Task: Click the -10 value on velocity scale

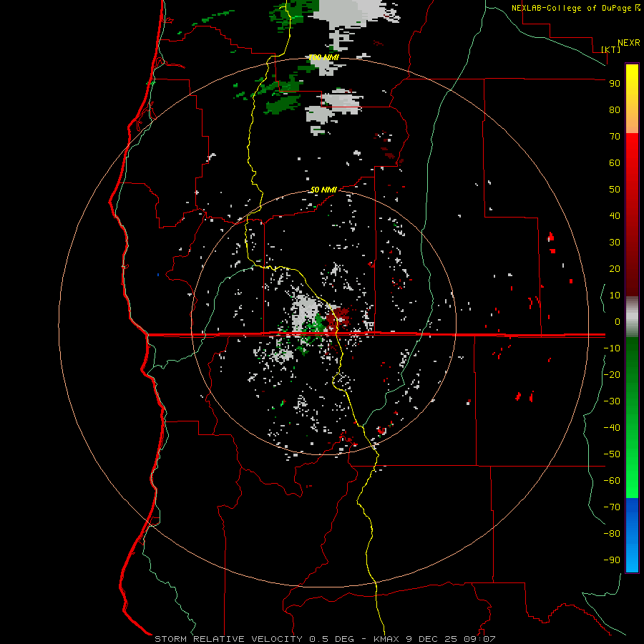Action: coord(612,348)
